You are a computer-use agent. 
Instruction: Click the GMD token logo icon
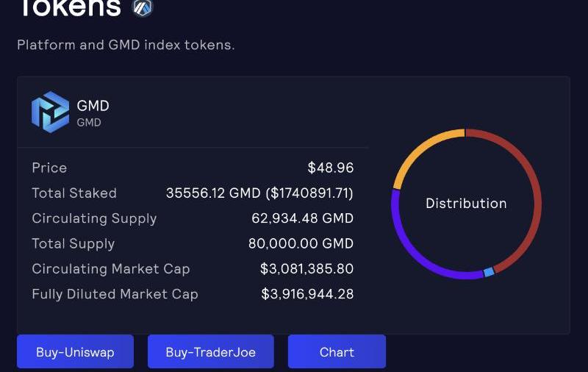click(x=50, y=112)
